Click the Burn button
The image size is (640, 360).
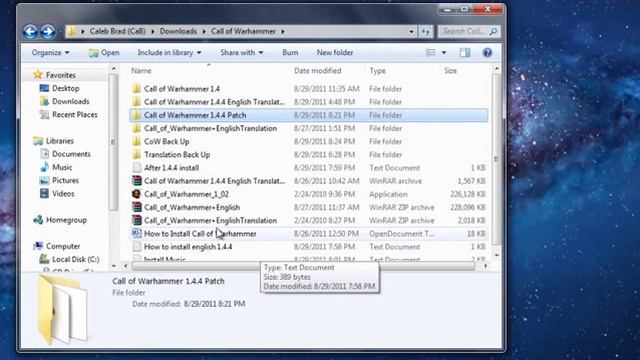pos(290,53)
